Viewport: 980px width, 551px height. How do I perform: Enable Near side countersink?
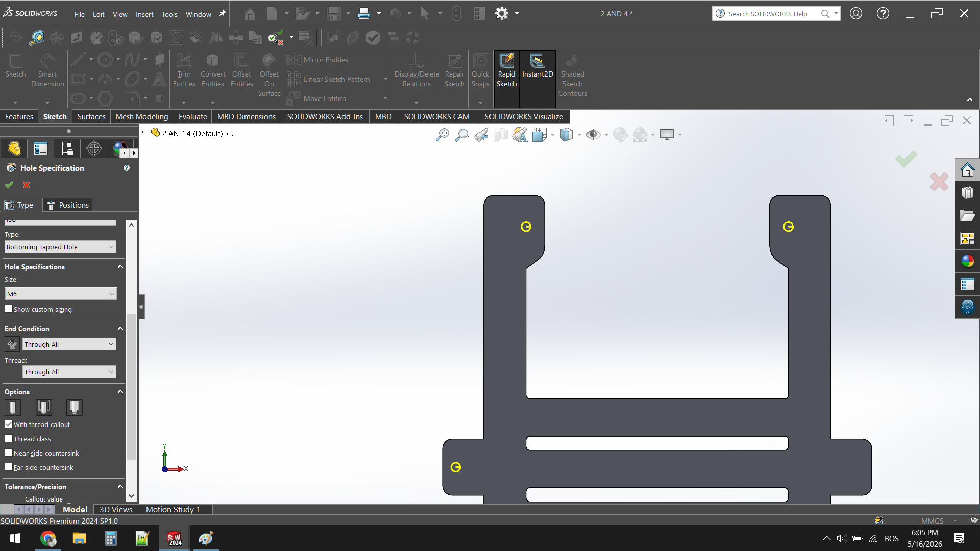[x=9, y=453]
